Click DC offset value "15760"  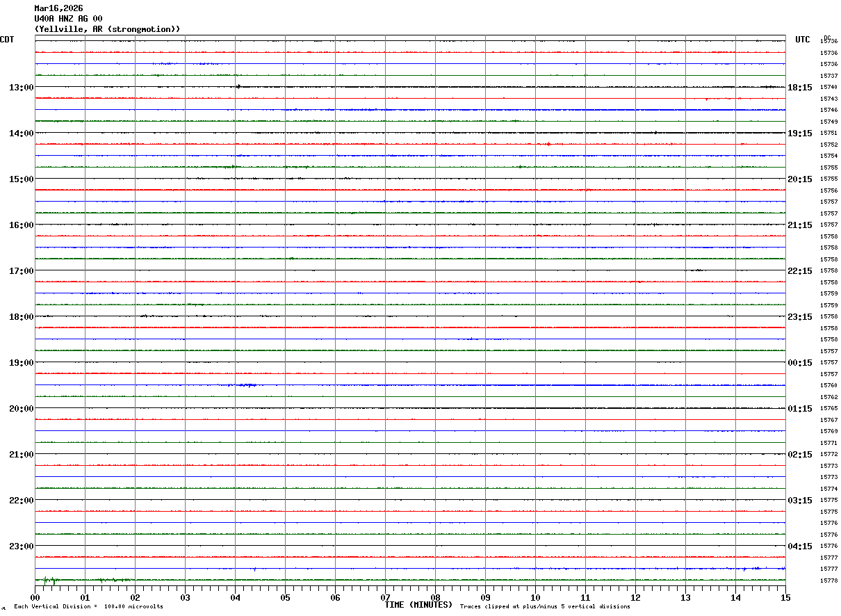click(828, 386)
